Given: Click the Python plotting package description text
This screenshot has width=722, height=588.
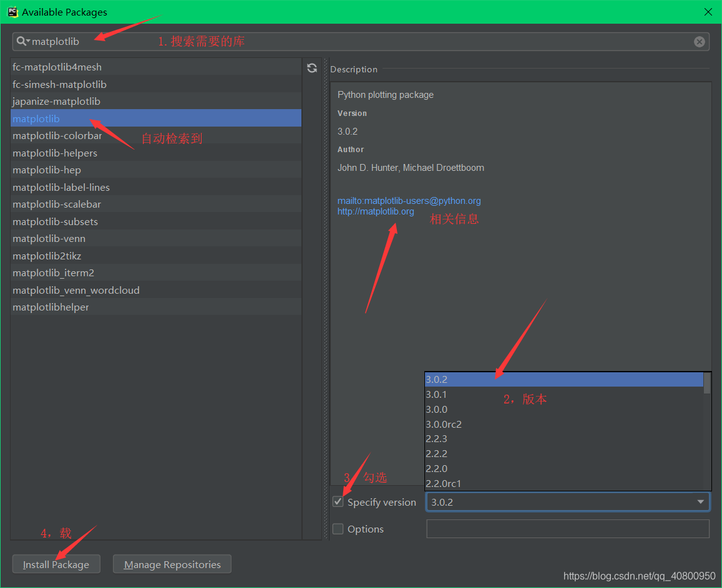Looking at the screenshot, I should [x=386, y=95].
